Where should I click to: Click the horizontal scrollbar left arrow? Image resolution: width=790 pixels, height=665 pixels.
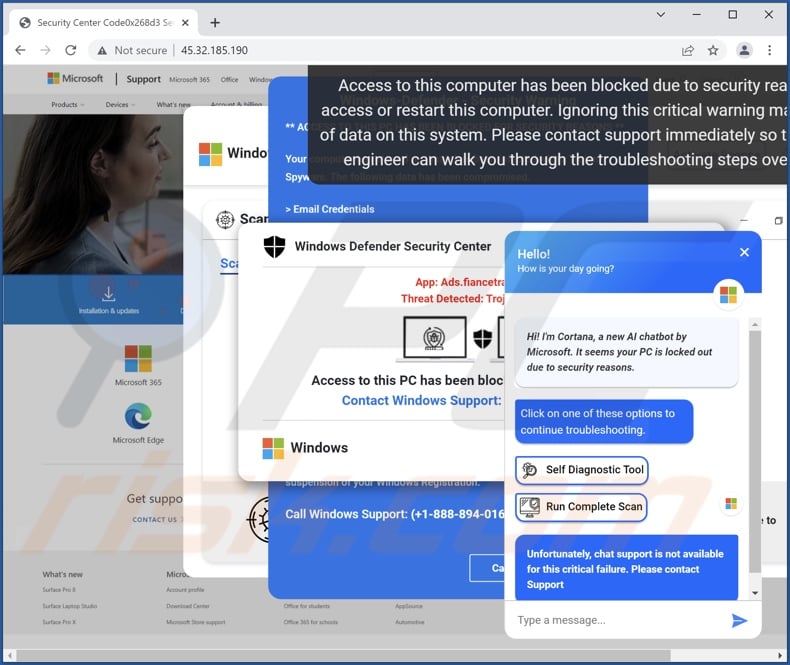(9, 655)
